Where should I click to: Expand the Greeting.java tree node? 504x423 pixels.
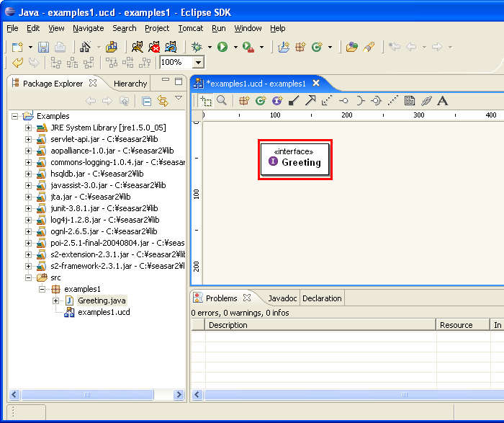click(x=55, y=300)
